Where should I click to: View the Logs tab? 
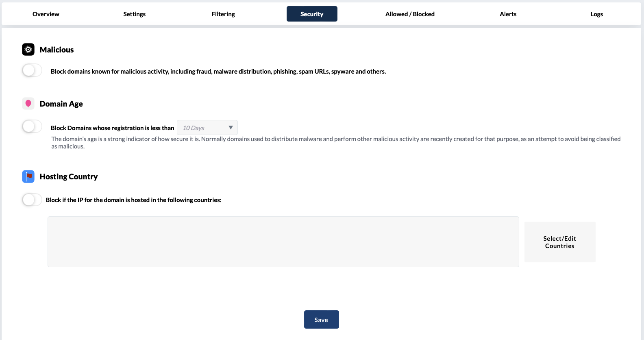pos(596,14)
